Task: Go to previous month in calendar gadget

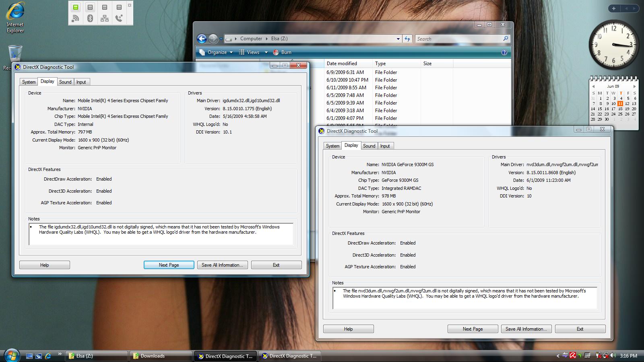Action: point(593,86)
